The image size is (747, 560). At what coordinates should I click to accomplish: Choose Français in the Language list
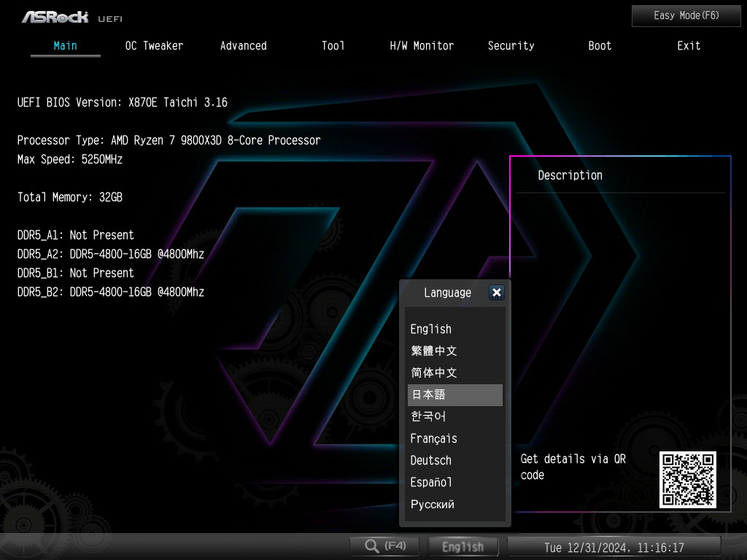pyautogui.click(x=455, y=438)
